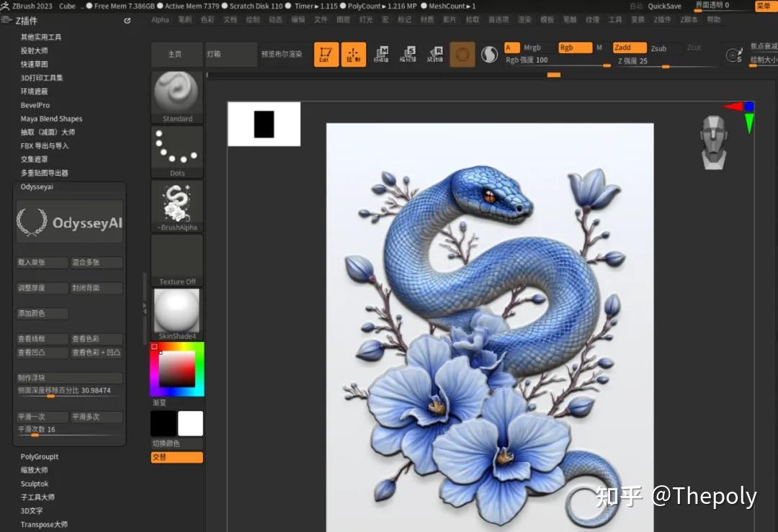Click the camera head orientation gizmo
The width and height of the screenshot is (778, 532).
714,143
